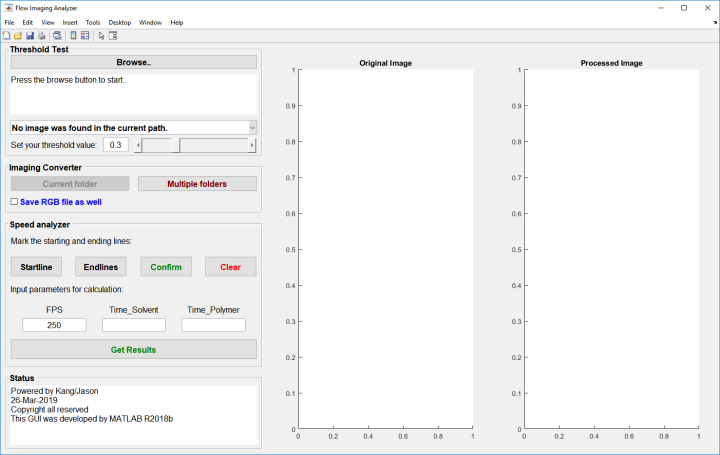Click the green Get Results button
720x455 pixels.
pos(133,350)
